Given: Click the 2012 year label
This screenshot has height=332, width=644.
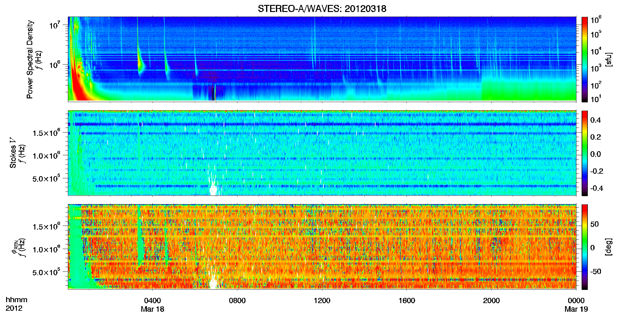Looking at the screenshot, I should point(14,308).
